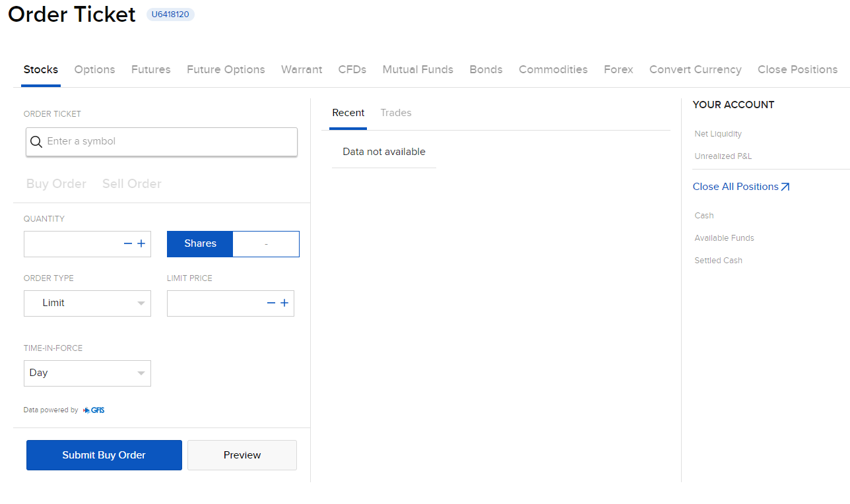The height and width of the screenshot is (504, 850).
Task: Click into the Limit Price input field
Action: [x=230, y=303]
